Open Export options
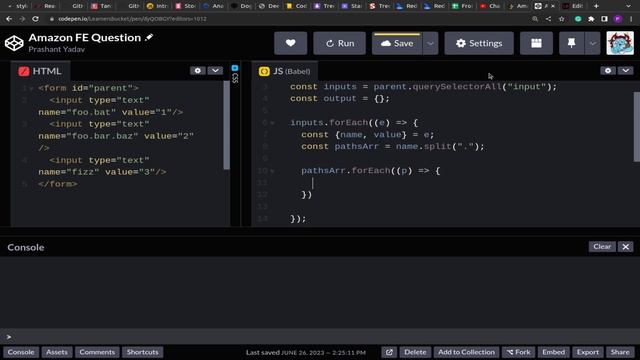640x360 pixels. point(587,352)
